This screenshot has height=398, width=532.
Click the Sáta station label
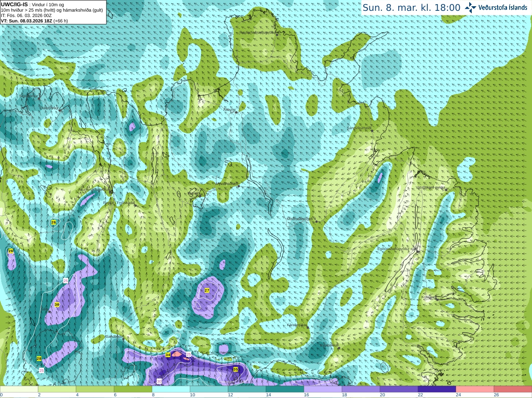coord(44,309)
